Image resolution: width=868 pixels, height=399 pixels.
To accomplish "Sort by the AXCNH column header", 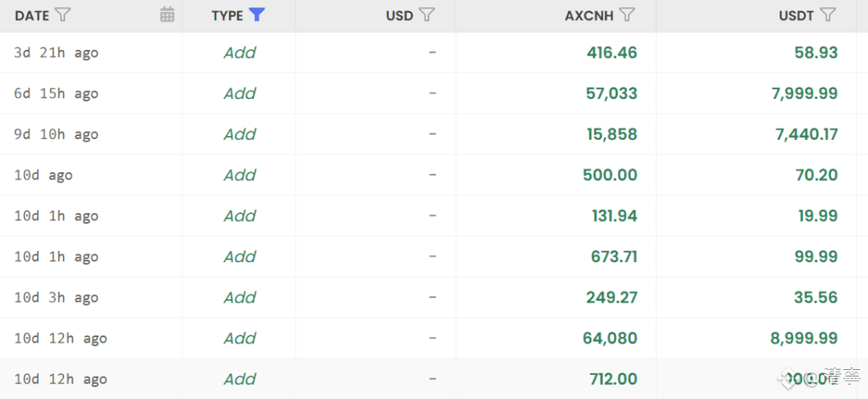I will tap(589, 15).
